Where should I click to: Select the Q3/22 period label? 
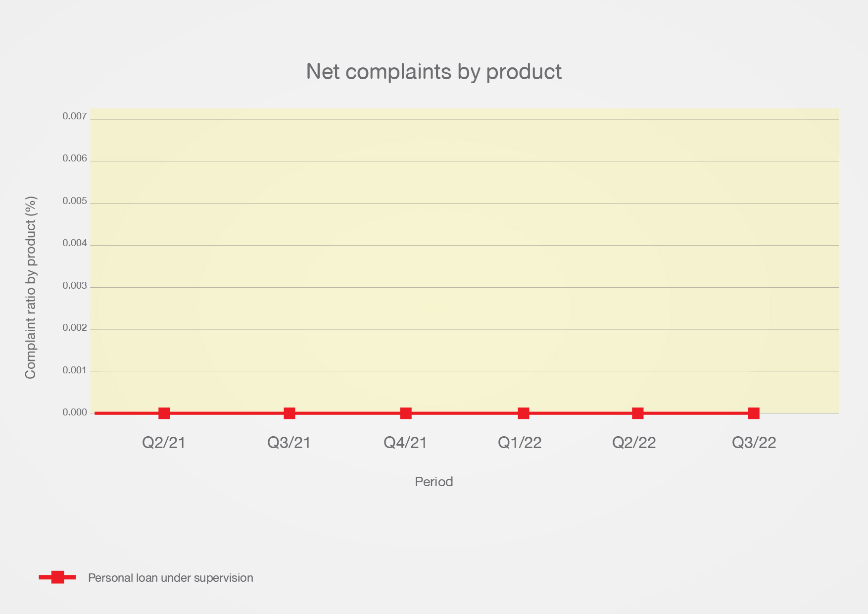click(754, 443)
